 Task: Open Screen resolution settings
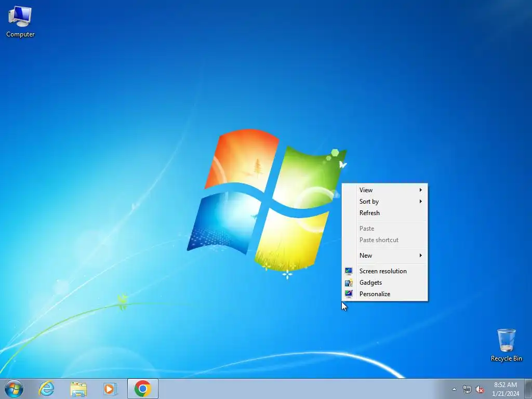(385, 271)
